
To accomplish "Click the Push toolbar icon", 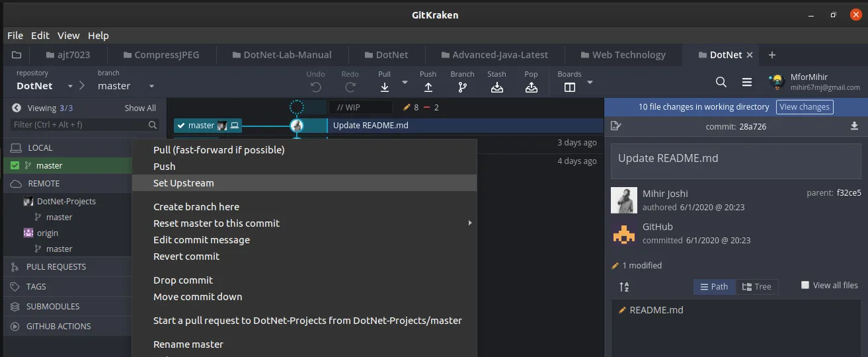I will 428,87.
